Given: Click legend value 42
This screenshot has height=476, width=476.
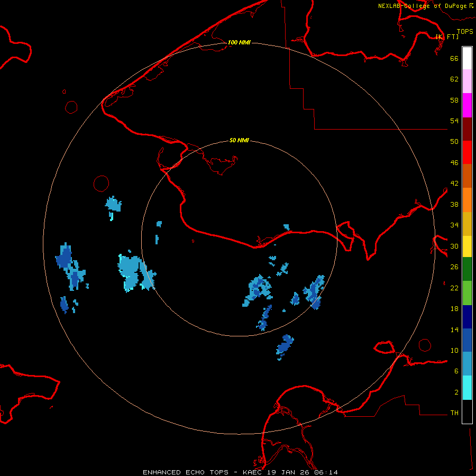Looking at the screenshot, I should point(454,184).
